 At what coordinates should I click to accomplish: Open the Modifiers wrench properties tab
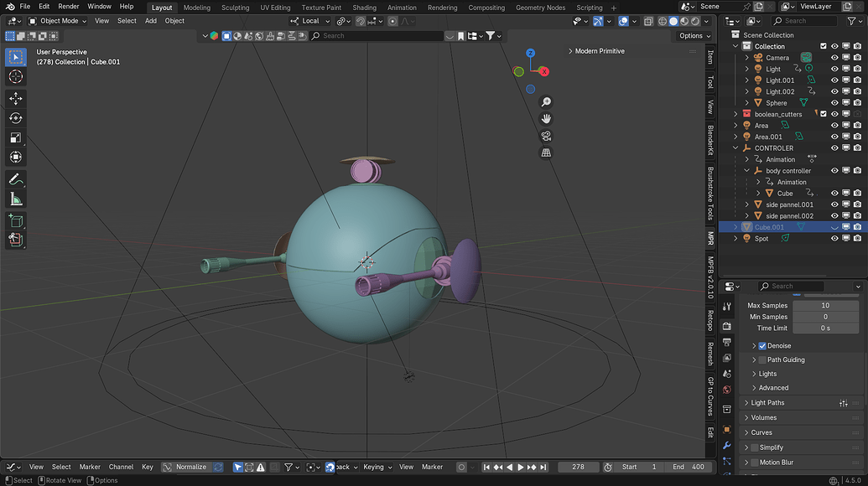click(x=727, y=445)
